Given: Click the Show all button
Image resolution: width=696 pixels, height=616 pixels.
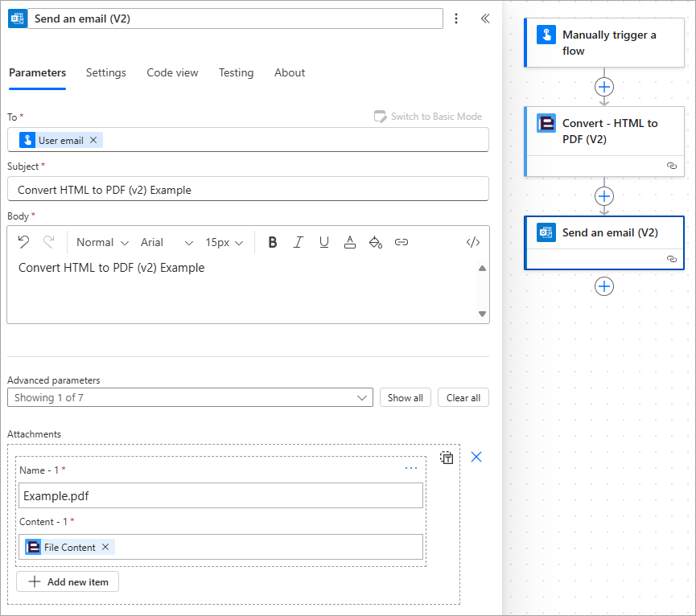Looking at the screenshot, I should coord(406,398).
